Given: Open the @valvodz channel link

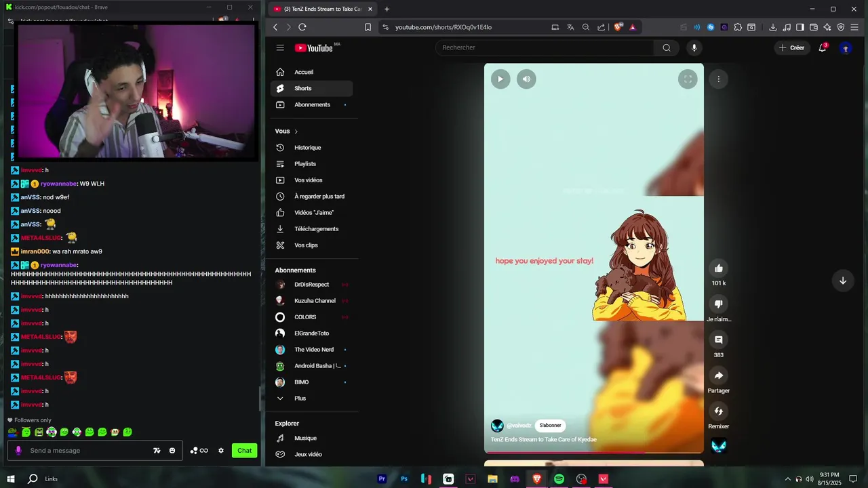Looking at the screenshot, I should pos(519,426).
